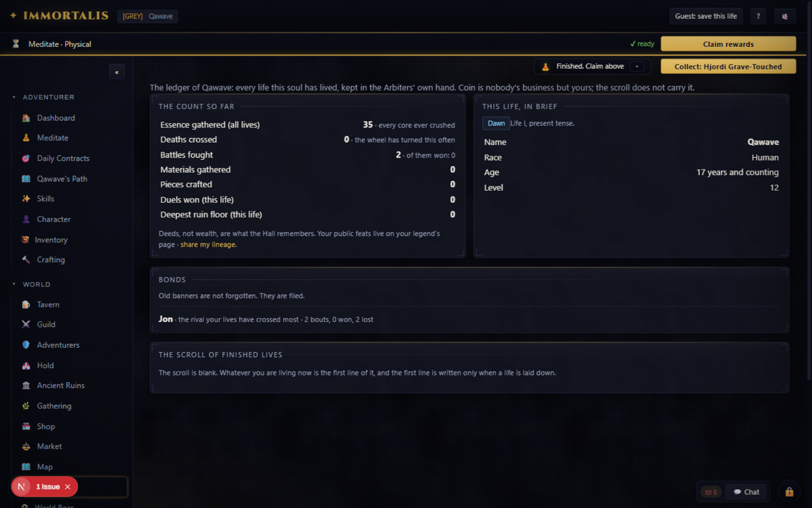Click the Meditate sidebar icon
This screenshot has width=812, height=508.
click(26, 138)
